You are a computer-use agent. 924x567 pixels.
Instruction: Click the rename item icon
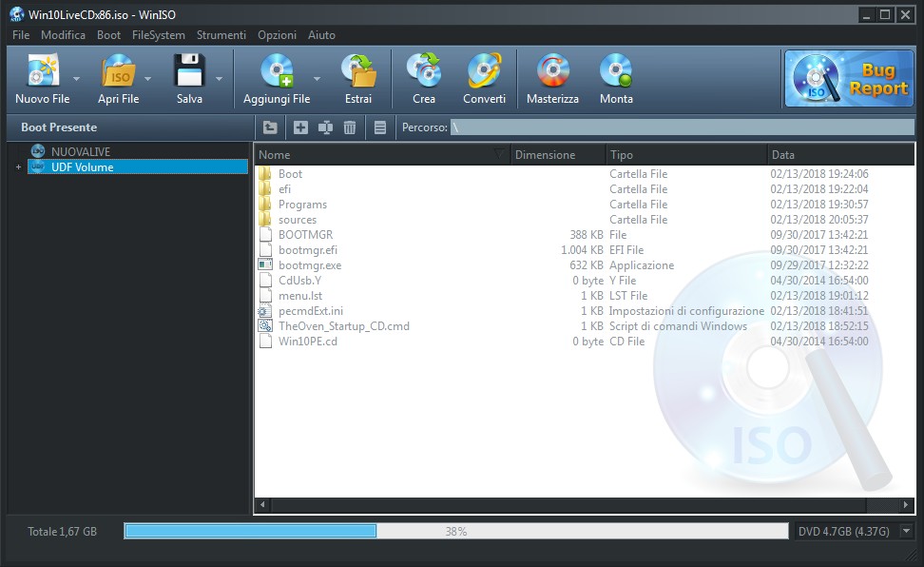pyautogui.click(x=325, y=127)
